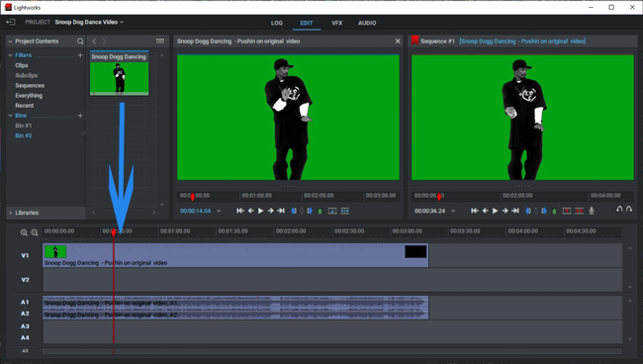643x364 pixels.
Task: Switch to the AUDIO tab
Action: coord(367,23)
